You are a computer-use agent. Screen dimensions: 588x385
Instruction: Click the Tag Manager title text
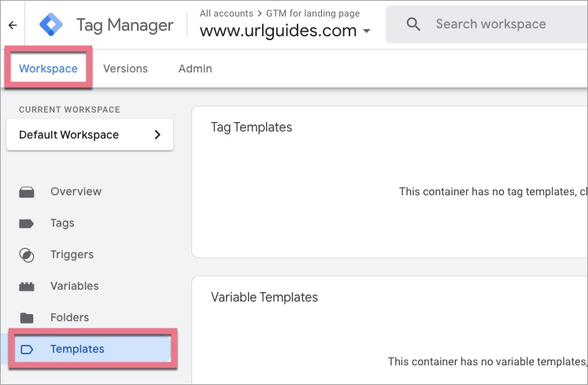tap(124, 24)
